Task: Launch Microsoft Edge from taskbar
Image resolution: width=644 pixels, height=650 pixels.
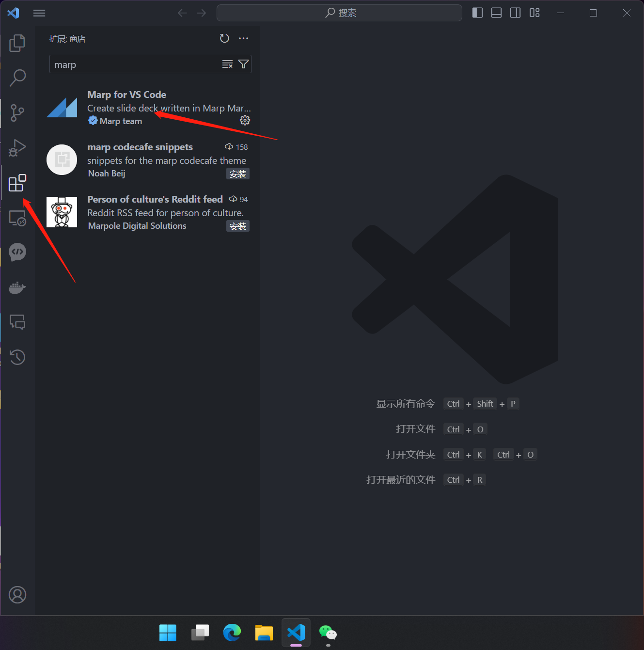Action: (x=232, y=633)
